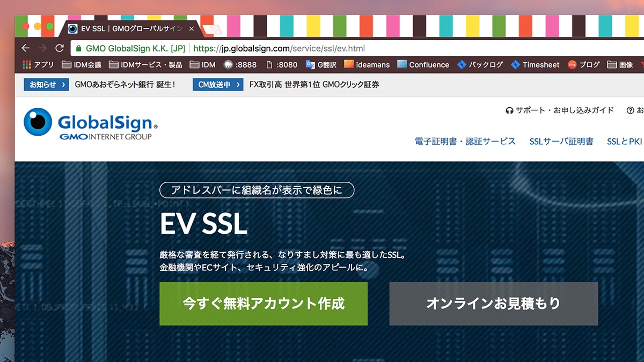Click the yellow window minimize button
This screenshot has height=362, width=644.
pos(38,26)
